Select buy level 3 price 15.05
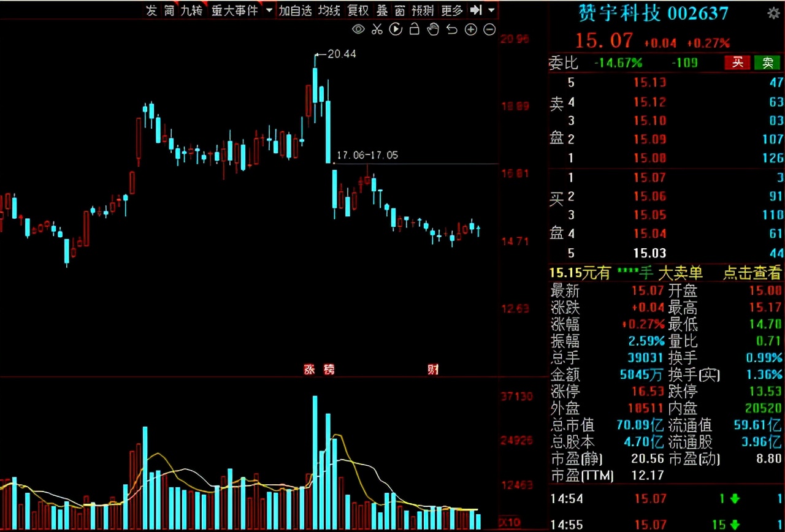Screen dimensions: 785x532 coord(649,215)
